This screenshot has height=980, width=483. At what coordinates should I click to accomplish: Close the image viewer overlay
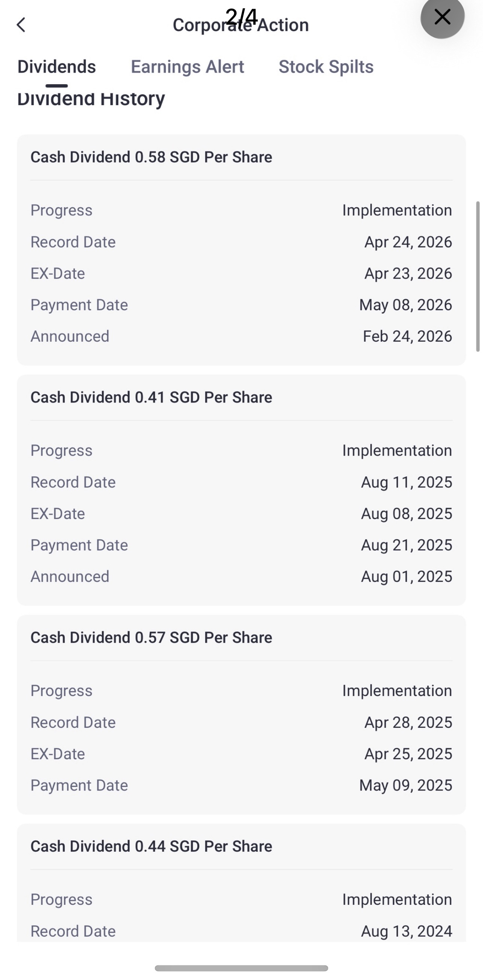pyautogui.click(x=442, y=17)
